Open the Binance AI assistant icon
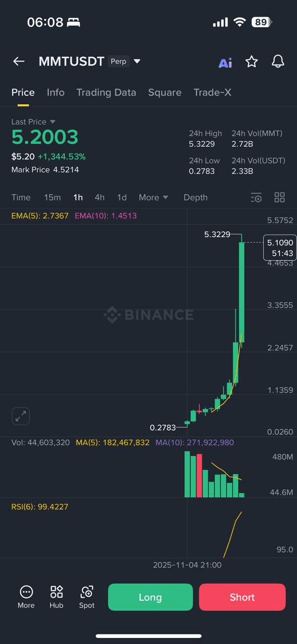297x644 pixels. tap(225, 61)
